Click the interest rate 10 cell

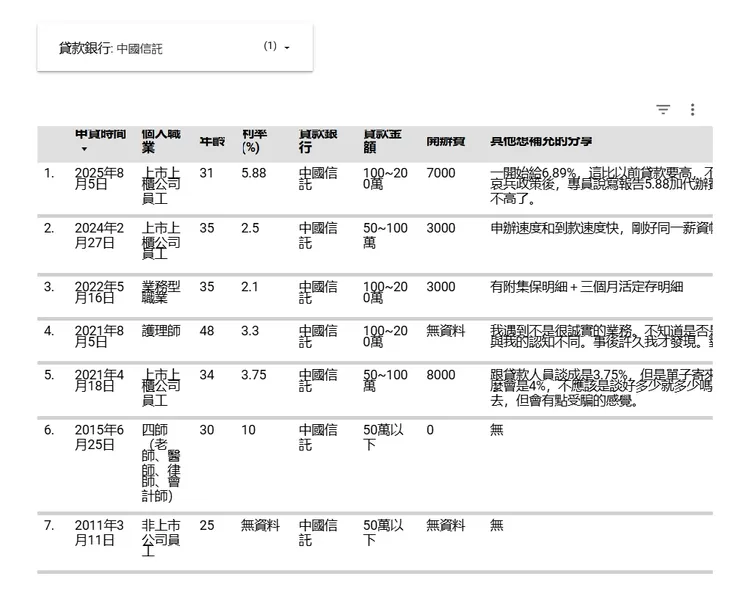pyautogui.click(x=248, y=430)
